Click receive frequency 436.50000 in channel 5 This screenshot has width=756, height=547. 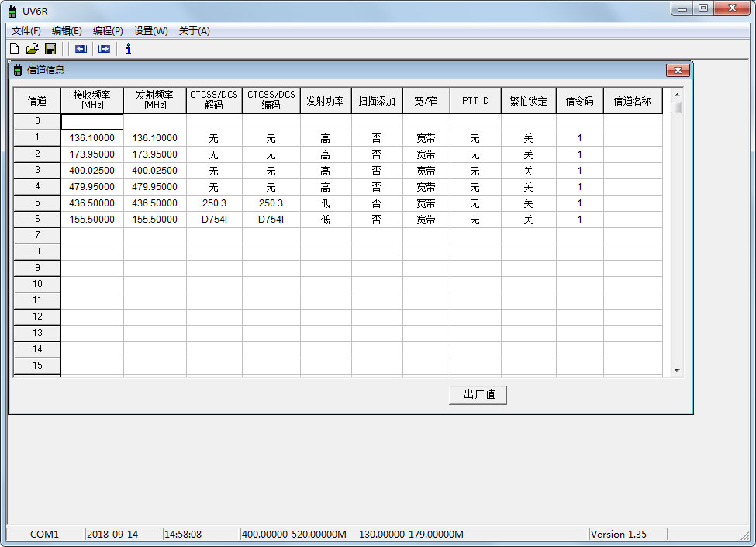[x=92, y=203]
